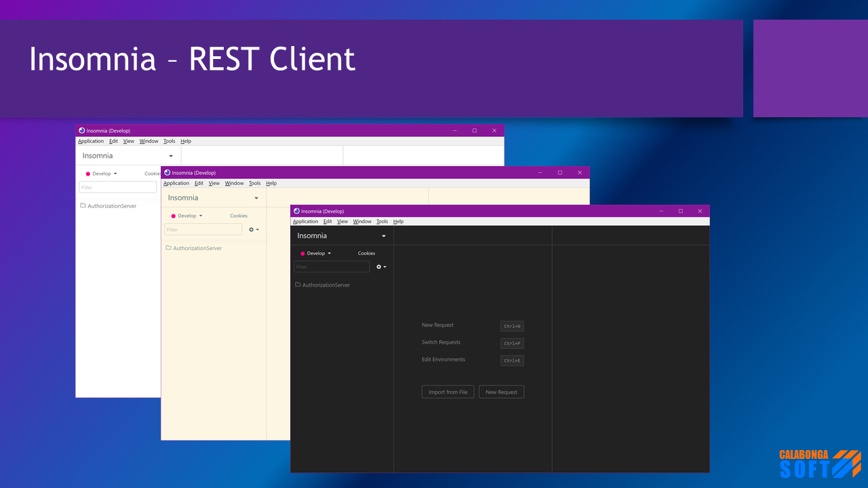Screen dimensions: 868x488
Task: Open Window menu in cream Insomnia window
Action: click(x=234, y=184)
